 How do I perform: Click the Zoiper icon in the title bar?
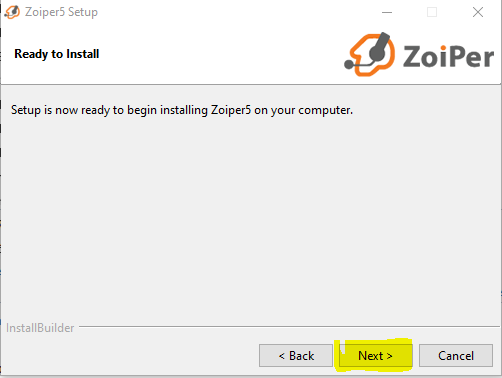[x=12, y=12]
